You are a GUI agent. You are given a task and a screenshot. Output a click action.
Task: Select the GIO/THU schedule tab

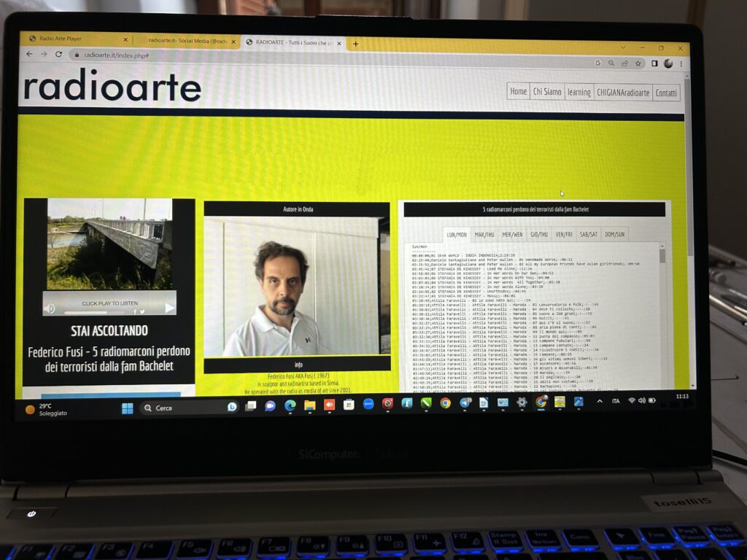point(539,234)
